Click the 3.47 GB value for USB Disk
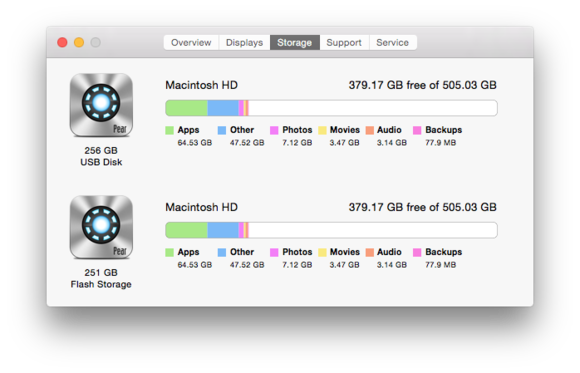The image size is (580, 373). (345, 142)
